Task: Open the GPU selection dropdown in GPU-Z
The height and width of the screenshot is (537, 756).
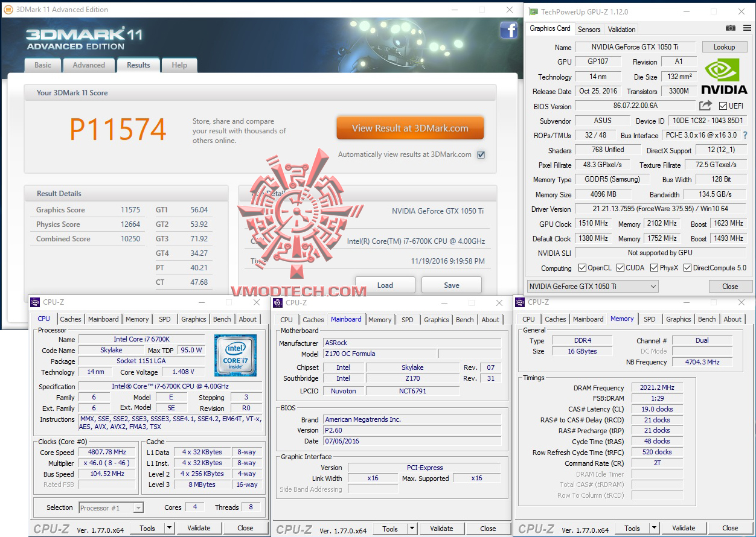Action: (593, 287)
